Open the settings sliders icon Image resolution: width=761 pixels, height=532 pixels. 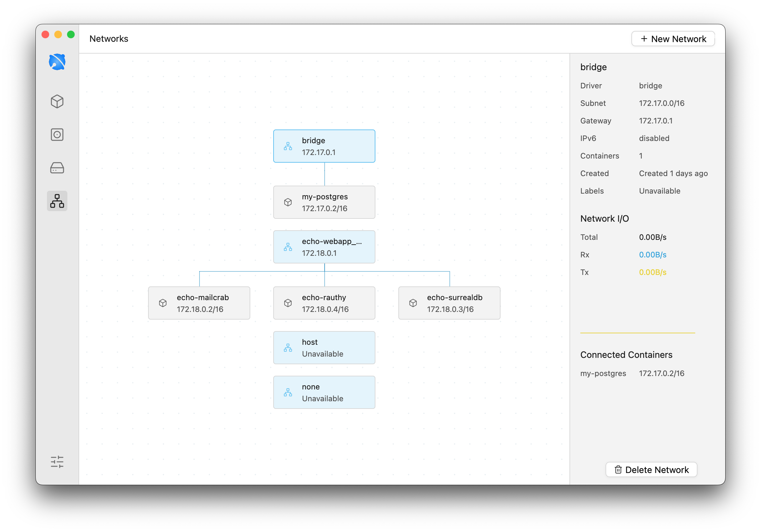click(57, 462)
